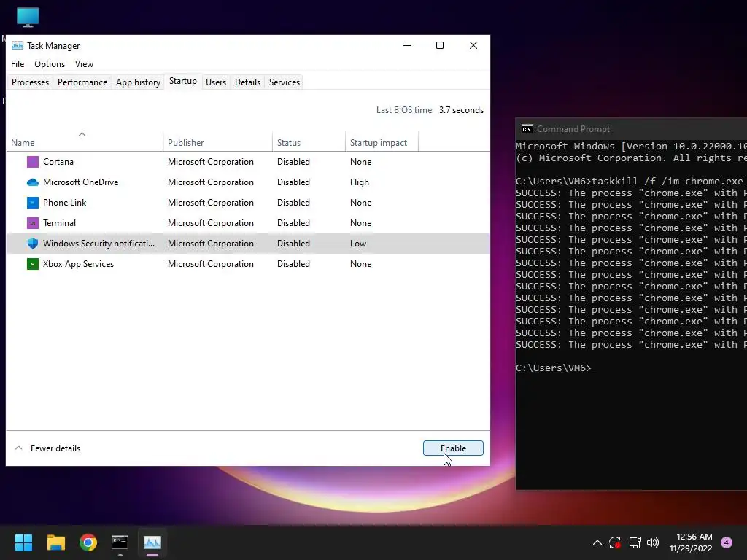Viewport: 747px width, 560px height.
Task: Click the sync update tray icon
Action: (614, 542)
